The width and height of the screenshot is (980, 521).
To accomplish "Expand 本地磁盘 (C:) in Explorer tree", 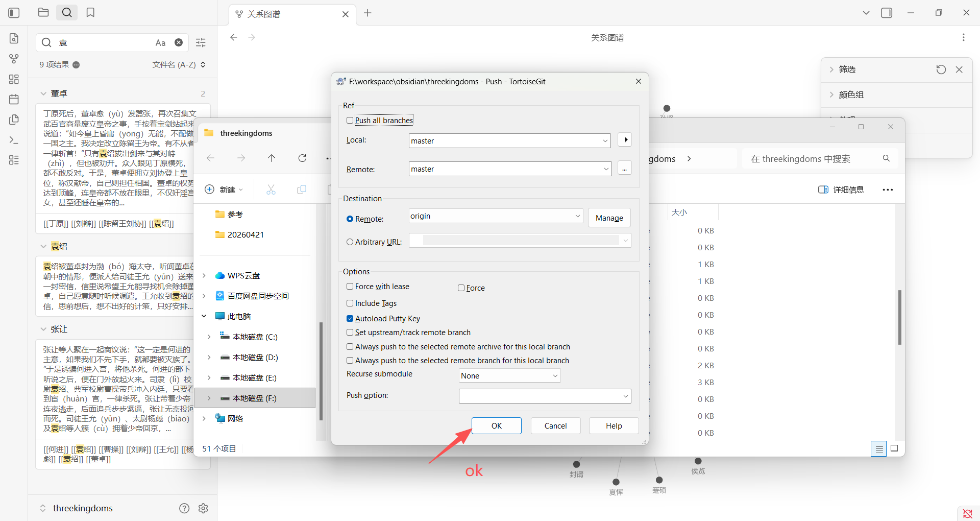I will click(x=209, y=337).
